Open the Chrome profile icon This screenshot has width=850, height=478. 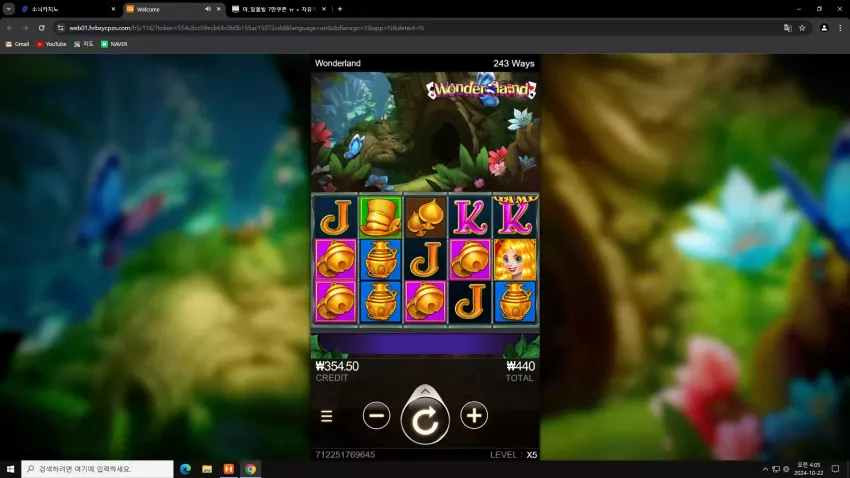824,28
